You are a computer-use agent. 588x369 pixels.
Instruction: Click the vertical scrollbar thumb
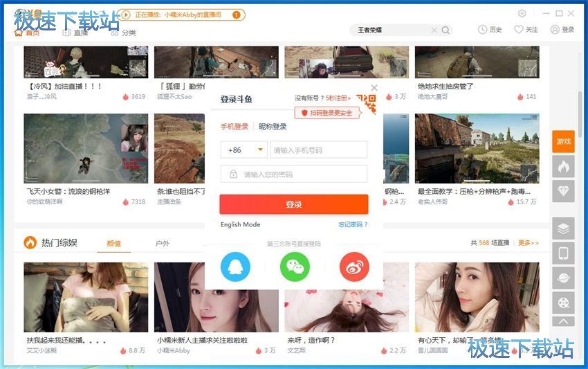coord(580,115)
